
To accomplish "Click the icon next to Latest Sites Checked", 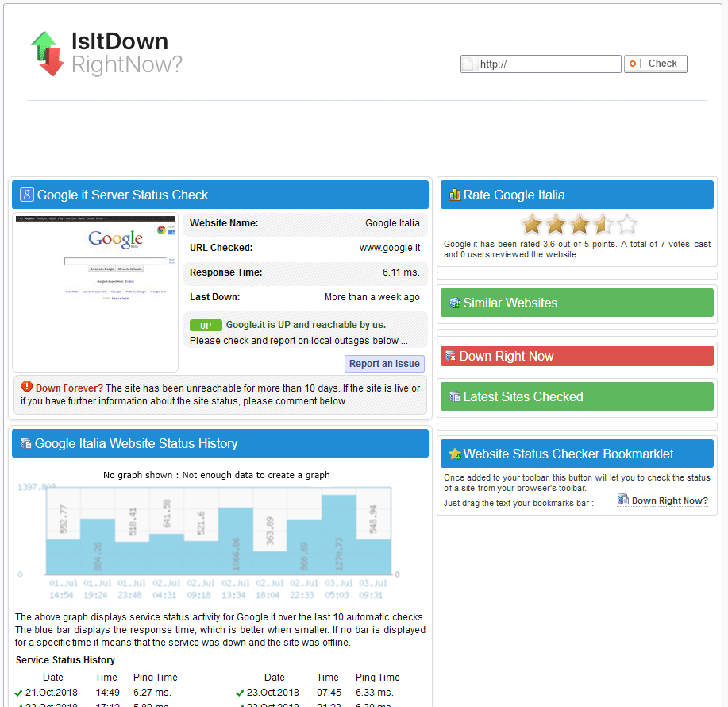I will (454, 397).
